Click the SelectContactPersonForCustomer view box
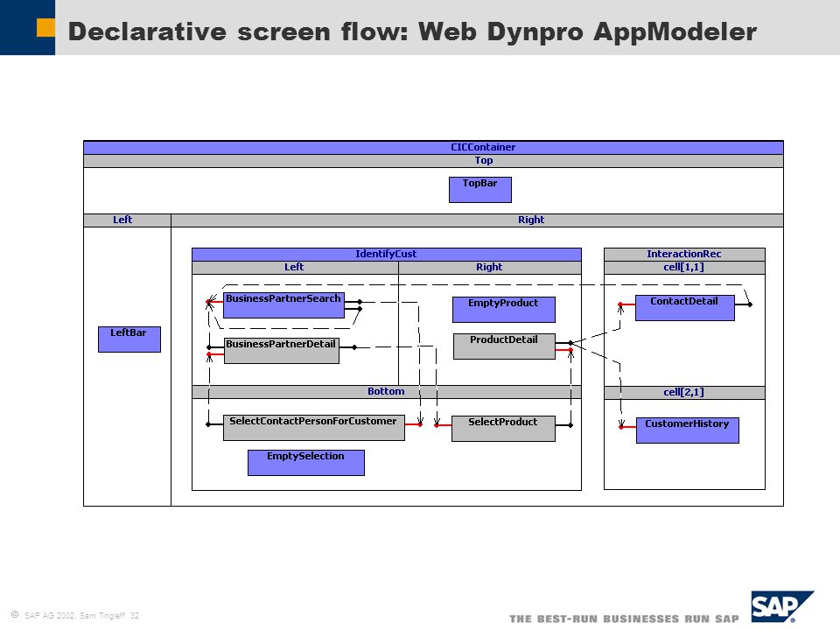Screen dimensions: 840x630 click(314, 428)
